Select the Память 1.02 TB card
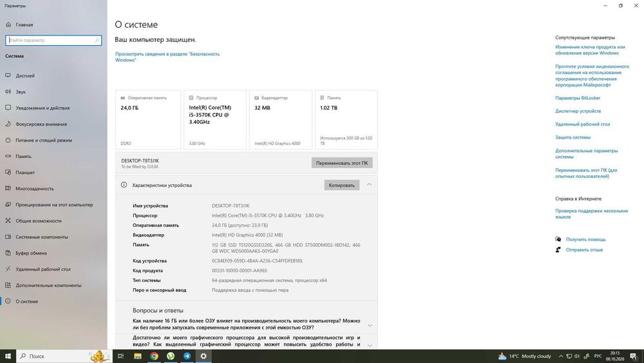Viewport: 644px width, 363px height. (x=346, y=120)
